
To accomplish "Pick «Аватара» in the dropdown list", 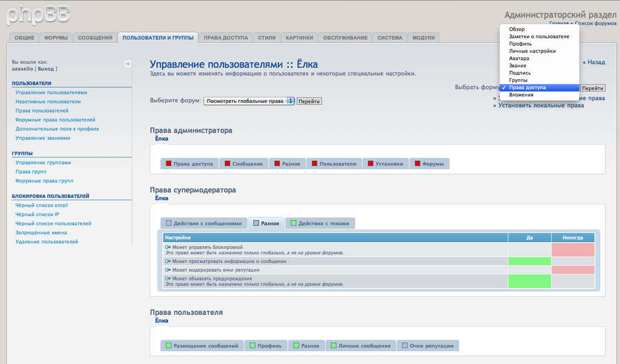I will [519, 58].
